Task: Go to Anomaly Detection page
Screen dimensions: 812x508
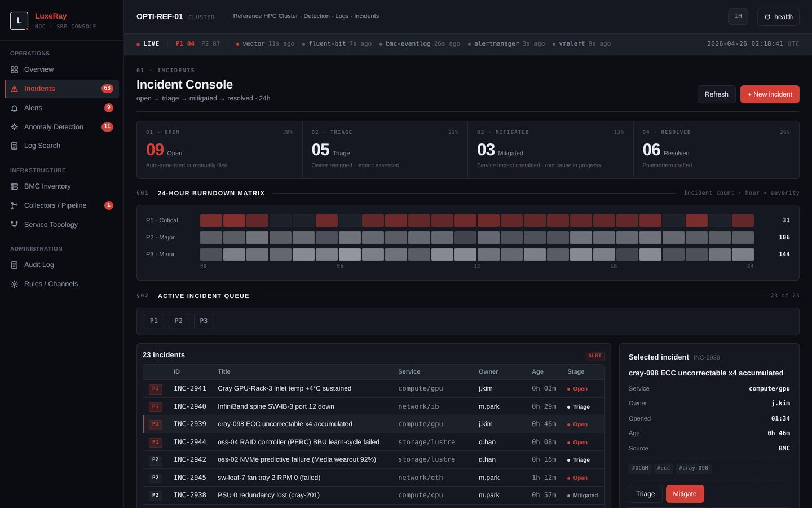Action: coord(62,127)
